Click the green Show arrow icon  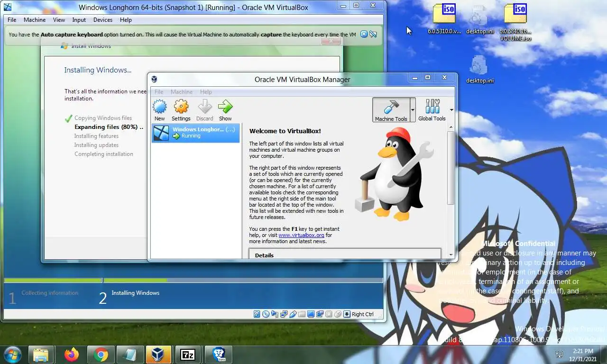point(225,110)
